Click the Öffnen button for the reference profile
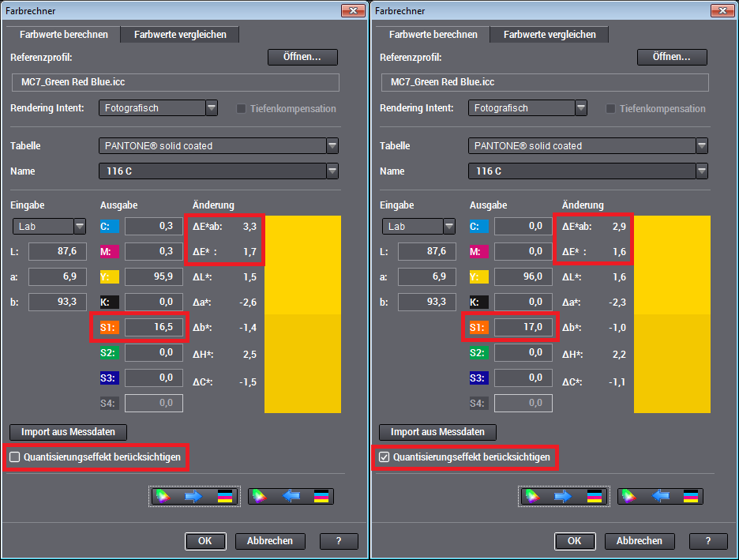This screenshot has height=560, width=739. pyautogui.click(x=302, y=57)
